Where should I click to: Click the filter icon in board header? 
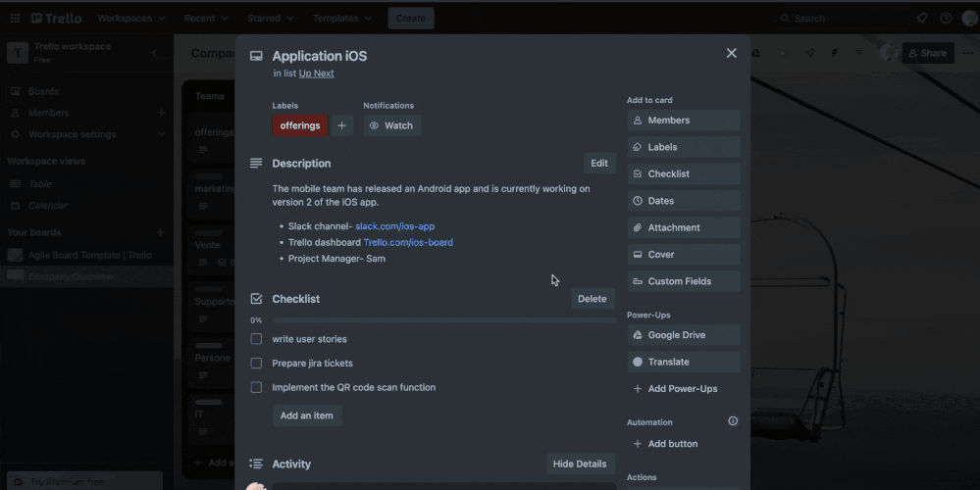click(858, 53)
